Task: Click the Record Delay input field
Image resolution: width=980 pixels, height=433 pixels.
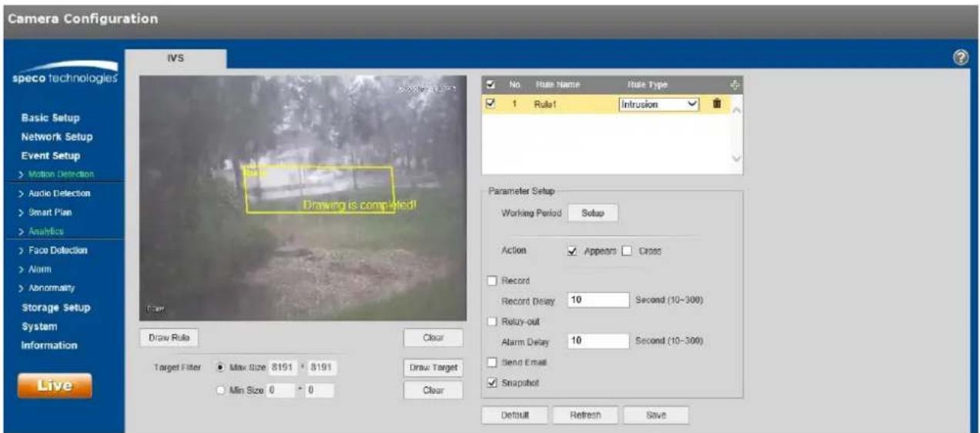Action: (598, 300)
